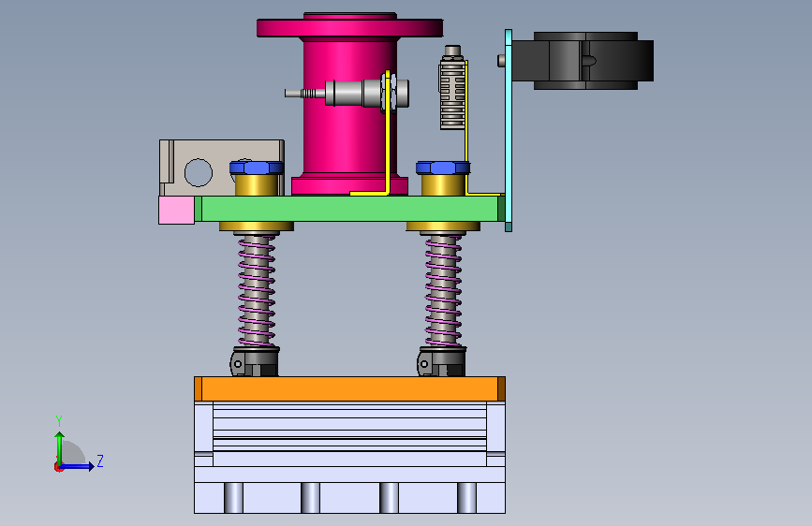Select the right blue hex nut
The width and height of the screenshot is (812, 526).
[x=443, y=168]
